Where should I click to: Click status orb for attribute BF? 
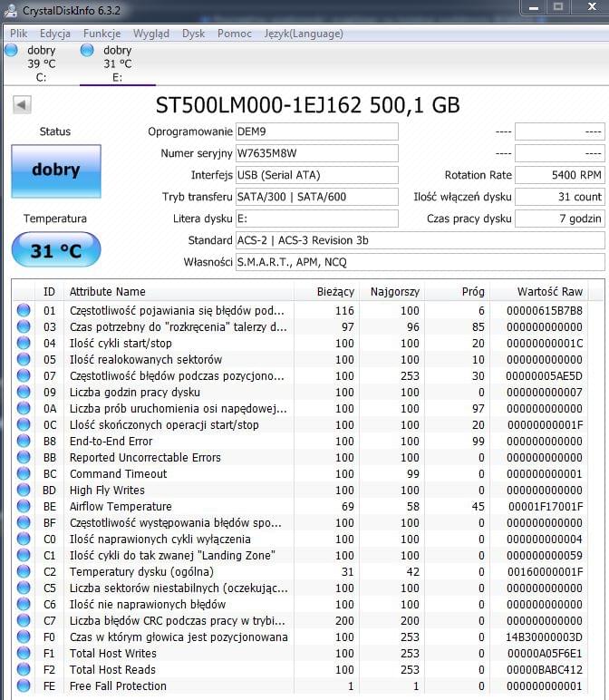pos(24,522)
